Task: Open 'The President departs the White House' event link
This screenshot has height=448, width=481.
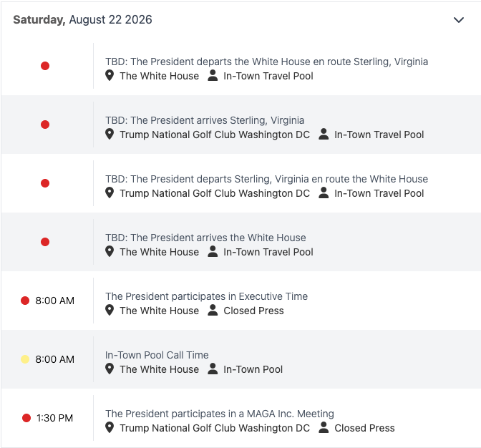Action: pyautogui.click(x=266, y=62)
